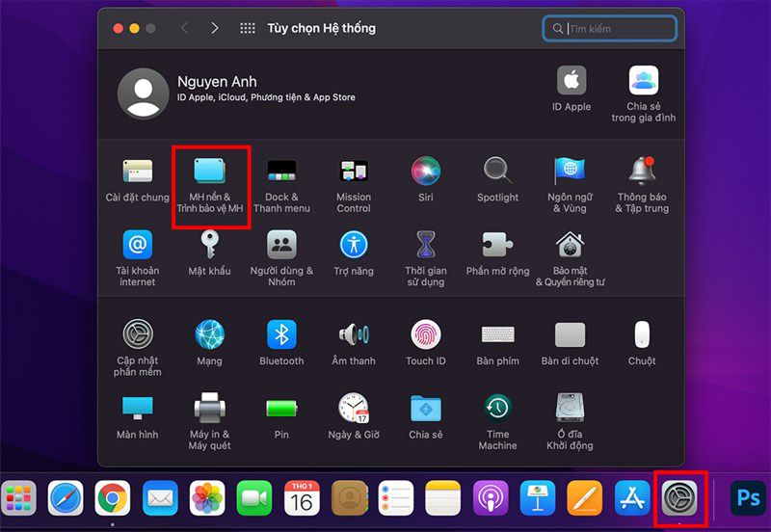
Task: Open Google Chrome from the Dock
Action: pyautogui.click(x=113, y=498)
